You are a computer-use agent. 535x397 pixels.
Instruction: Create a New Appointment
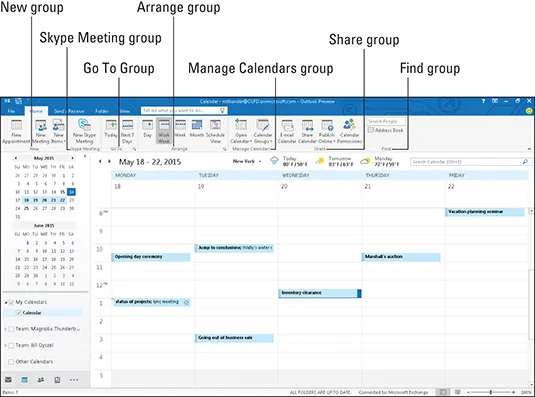click(x=16, y=132)
